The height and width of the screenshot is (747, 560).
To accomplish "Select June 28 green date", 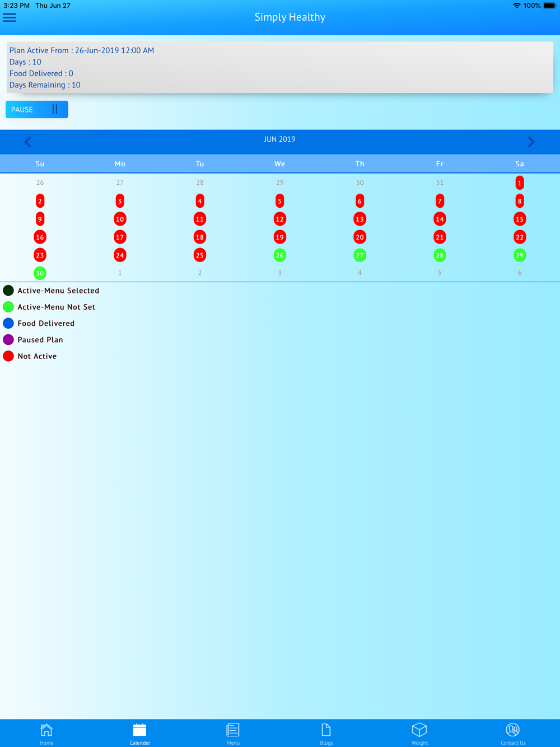I will pos(440,255).
